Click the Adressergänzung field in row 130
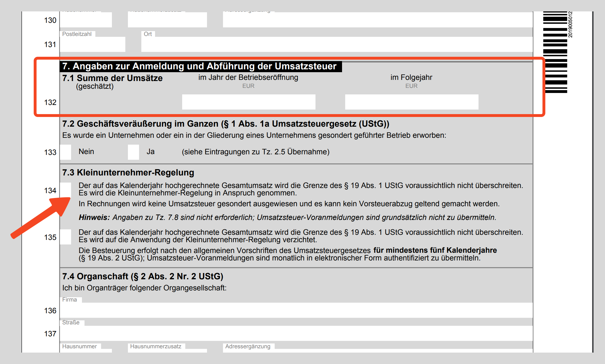The image size is (605, 364). click(377, 20)
